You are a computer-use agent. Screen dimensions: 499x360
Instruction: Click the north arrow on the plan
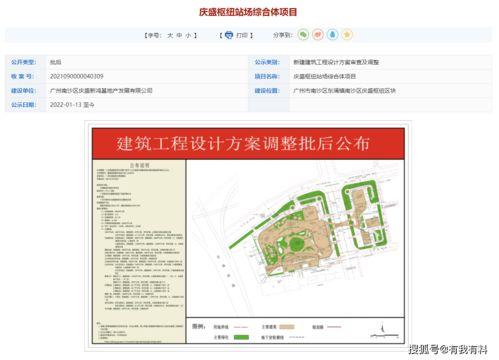tap(383, 328)
